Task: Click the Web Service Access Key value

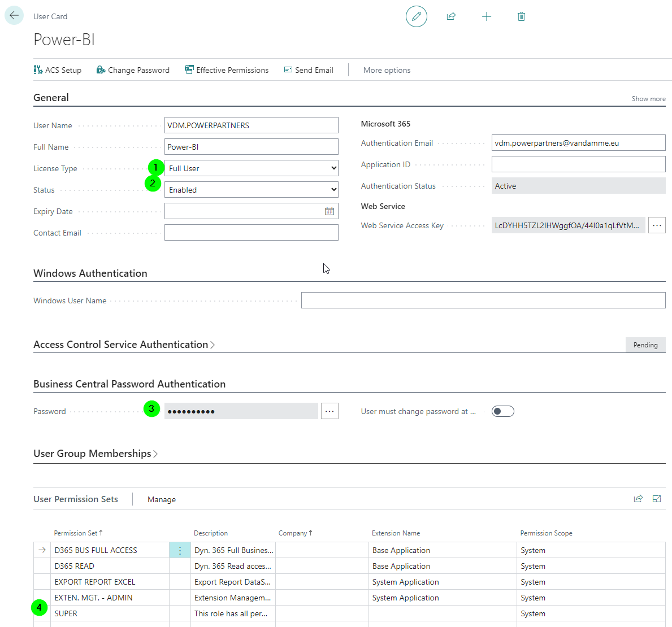Action: click(x=568, y=225)
